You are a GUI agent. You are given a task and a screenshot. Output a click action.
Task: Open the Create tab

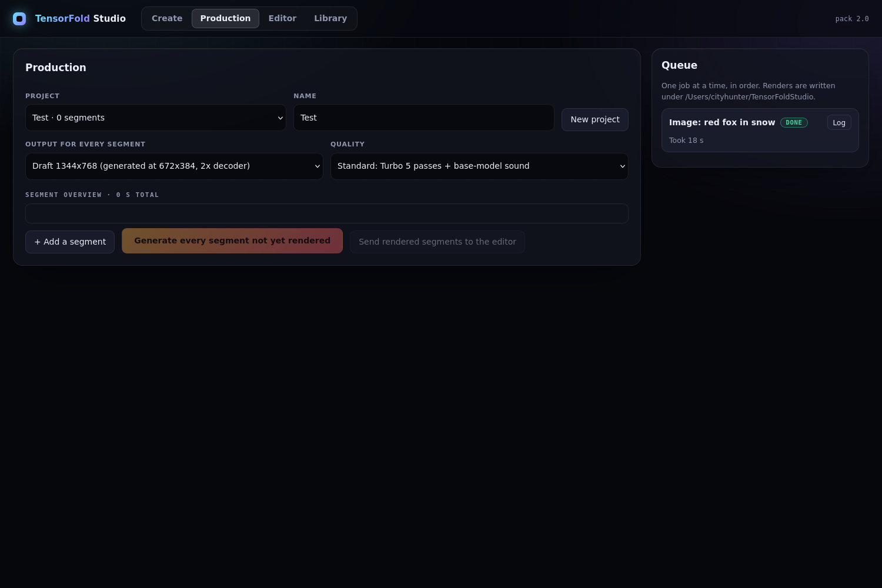click(x=167, y=18)
